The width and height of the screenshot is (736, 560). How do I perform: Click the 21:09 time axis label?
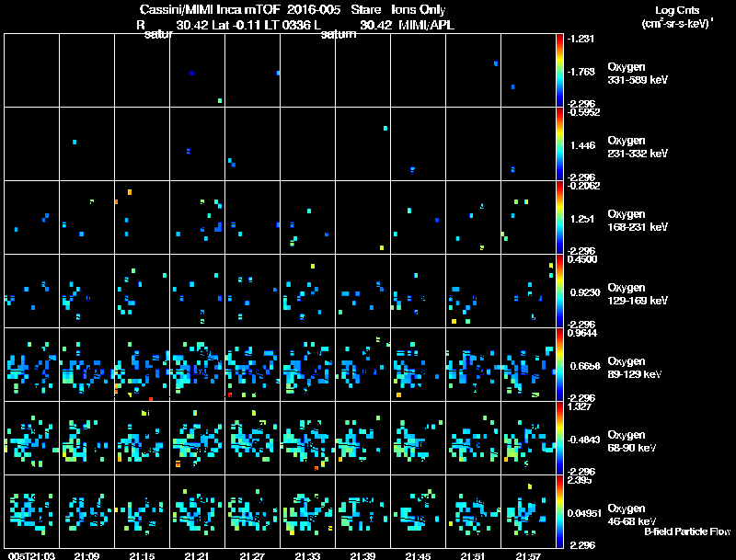coord(86,555)
